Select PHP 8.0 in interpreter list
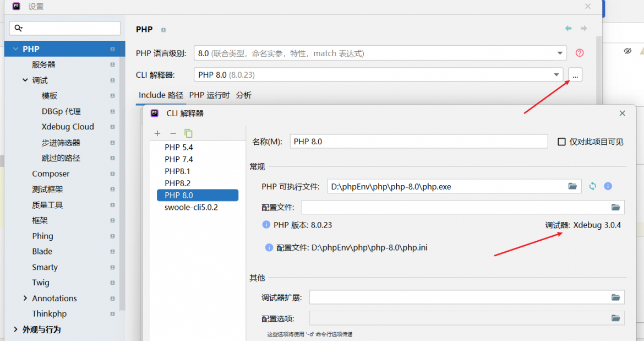The image size is (644, 341). pyautogui.click(x=198, y=195)
